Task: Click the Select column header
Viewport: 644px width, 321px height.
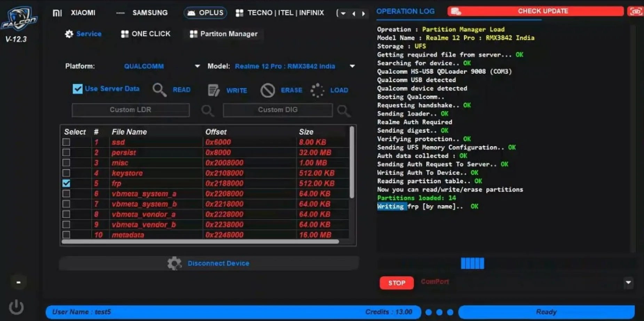Action: (x=75, y=132)
